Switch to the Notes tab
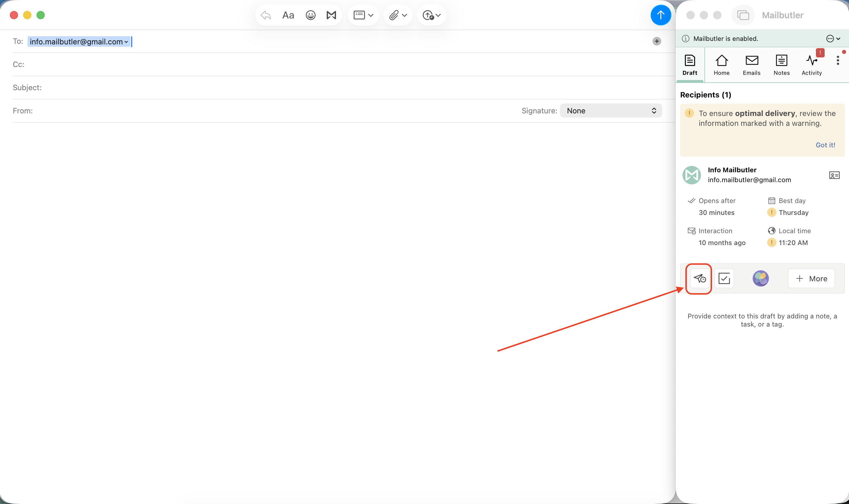The image size is (849, 504). point(781,65)
